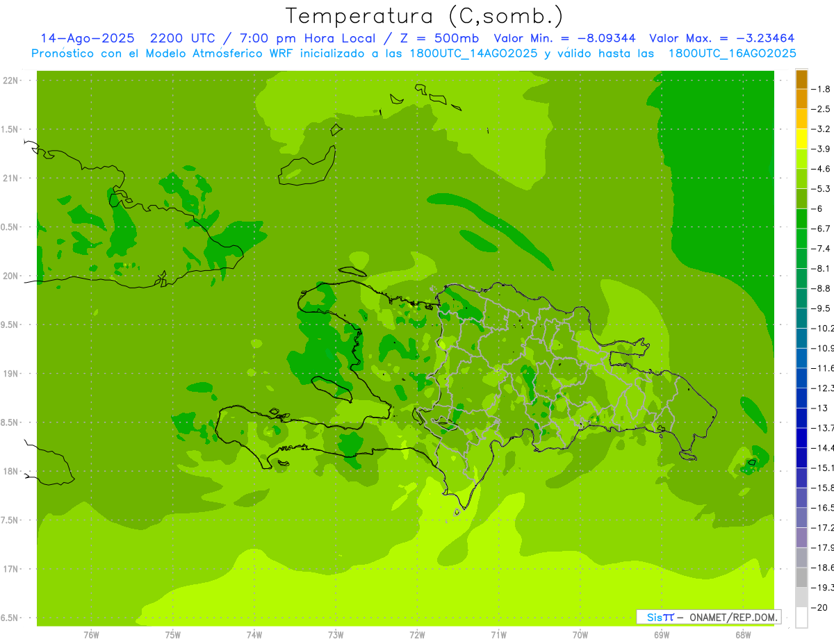Viewport: 834px width, 644px height.
Task: Select "Valor Min. = -8.09344" text
Action: coord(564,38)
